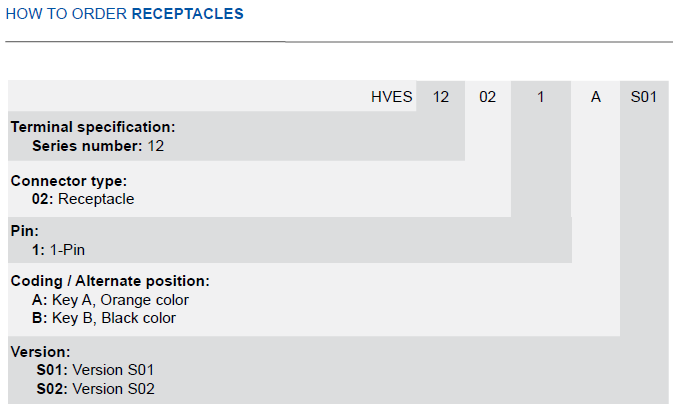
Task: Click the bold RECEPTACLES word in title
Action: [188, 14]
